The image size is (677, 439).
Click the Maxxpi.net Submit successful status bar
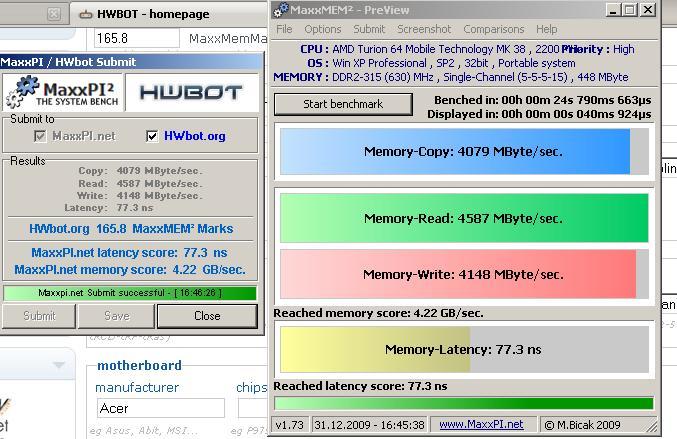point(130,293)
